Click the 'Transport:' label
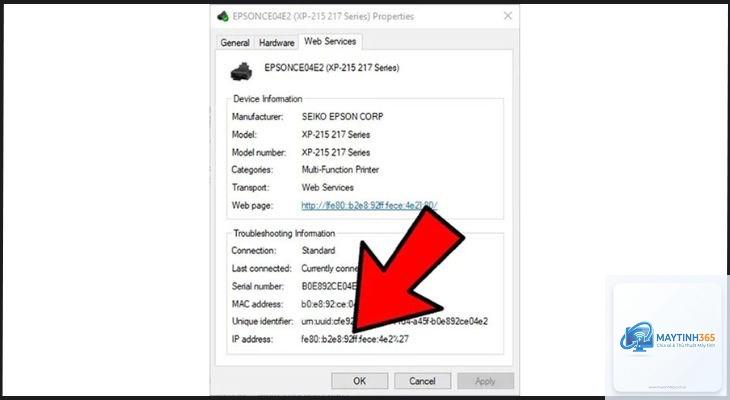 (250, 187)
